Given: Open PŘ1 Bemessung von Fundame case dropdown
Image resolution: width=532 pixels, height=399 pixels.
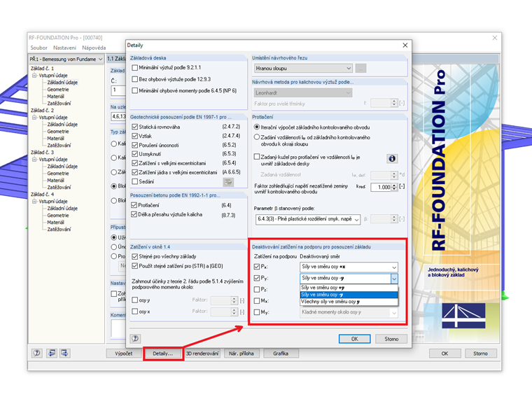Looking at the screenshot, I should point(66,59).
